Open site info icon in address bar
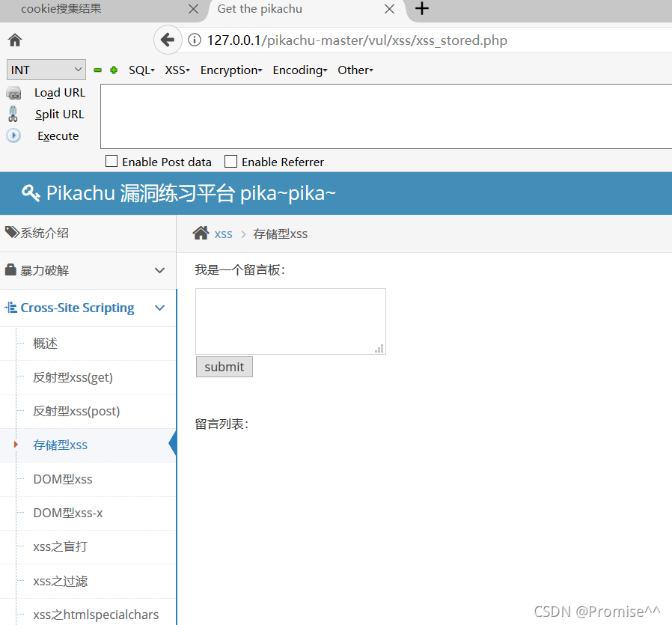 click(x=195, y=40)
